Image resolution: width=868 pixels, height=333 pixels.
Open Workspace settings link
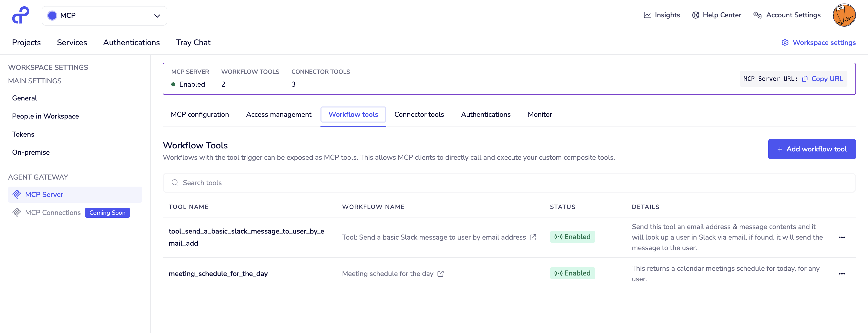tap(819, 42)
